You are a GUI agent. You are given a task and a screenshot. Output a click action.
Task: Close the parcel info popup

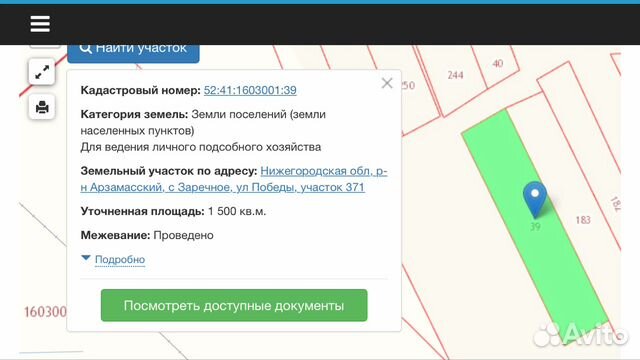tap(387, 83)
